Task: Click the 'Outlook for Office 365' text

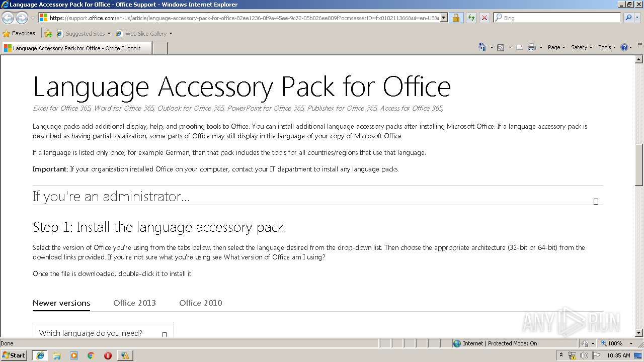Action: pyautogui.click(x=191, y=108)
